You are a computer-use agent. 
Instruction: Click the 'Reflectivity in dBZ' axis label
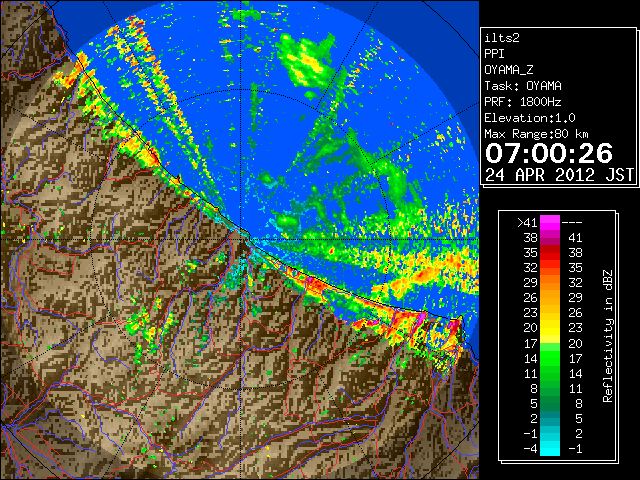coord(608,336)
